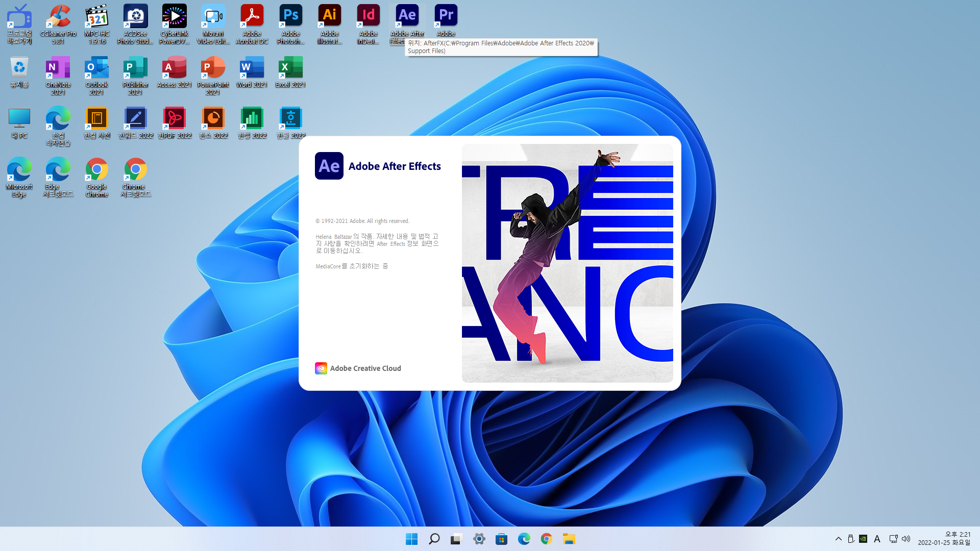Open the Adobe Photoshop desktop shortcut
This screenshot has width=980, height=551.
[x=290, y=16]
